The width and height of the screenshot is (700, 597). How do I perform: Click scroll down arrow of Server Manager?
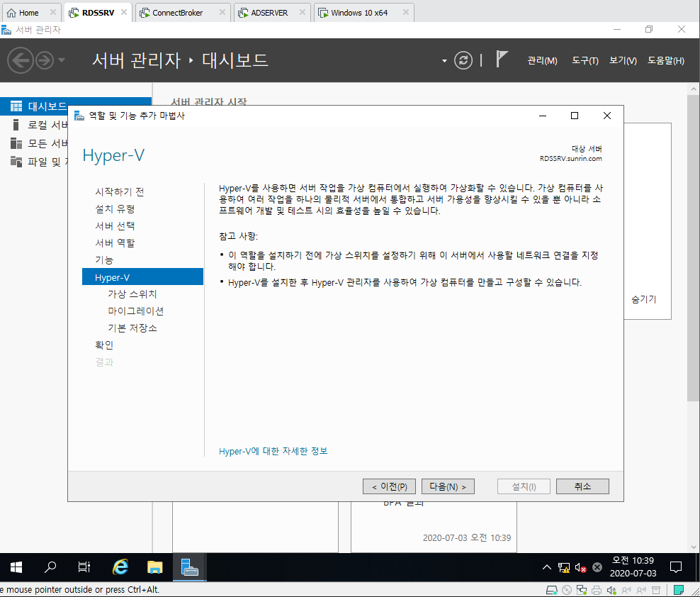point(694,547)
